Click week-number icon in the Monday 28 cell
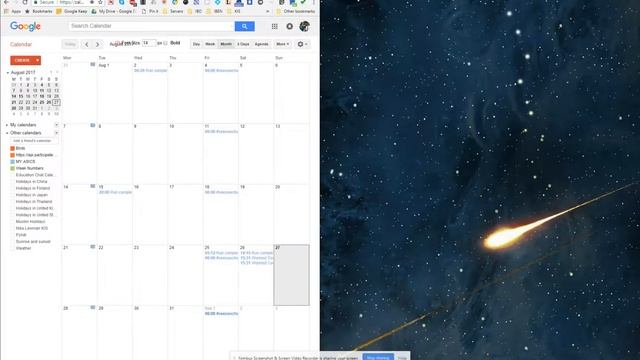Viewport: 640px width, 360px height. click(93, 307)
